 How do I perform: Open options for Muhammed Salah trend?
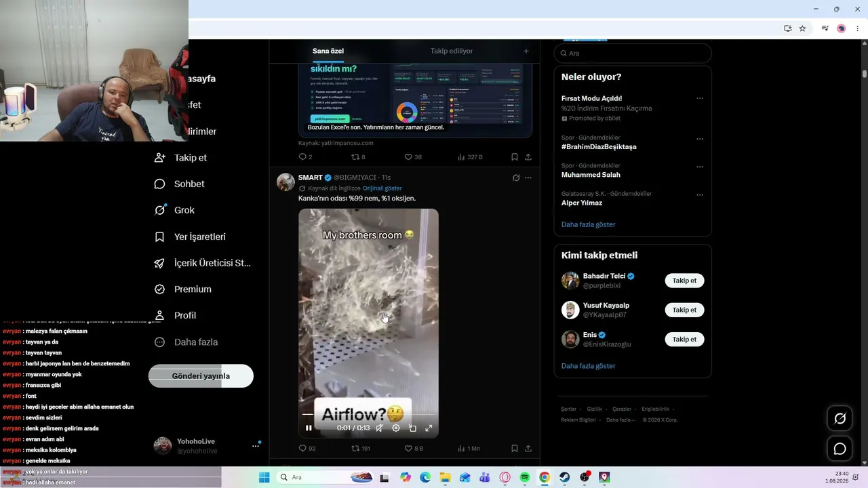point(700,167)
